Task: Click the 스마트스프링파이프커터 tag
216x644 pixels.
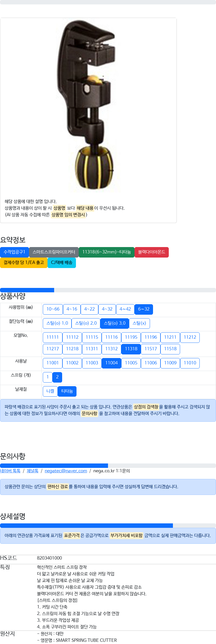Action: 54,252
